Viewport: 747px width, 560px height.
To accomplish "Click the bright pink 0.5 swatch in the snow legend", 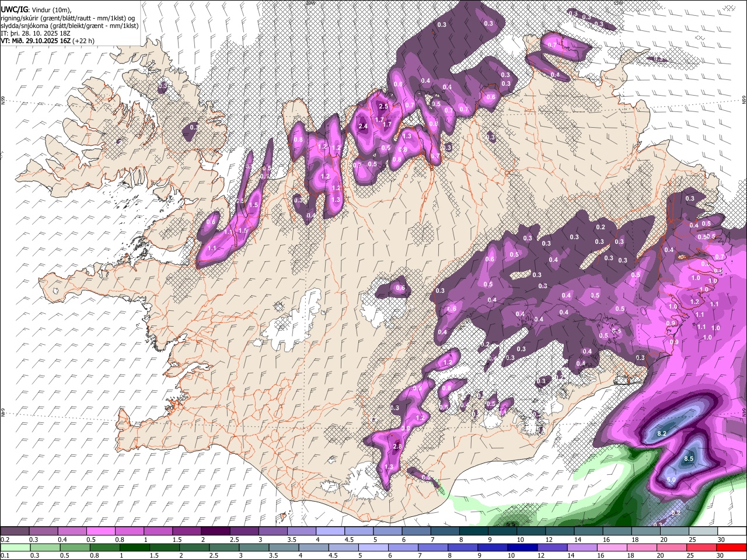I will pyautogui.click(x=100, y=531).
